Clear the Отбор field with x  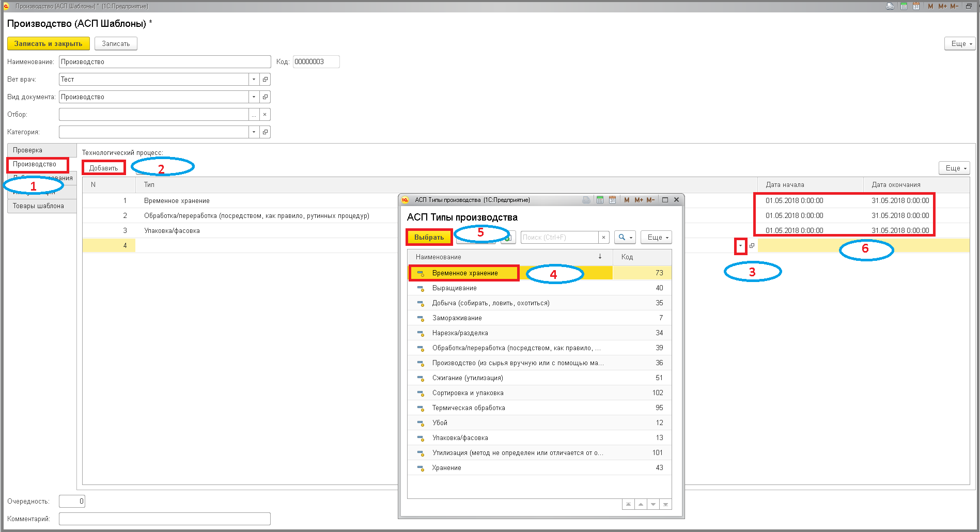265,115
